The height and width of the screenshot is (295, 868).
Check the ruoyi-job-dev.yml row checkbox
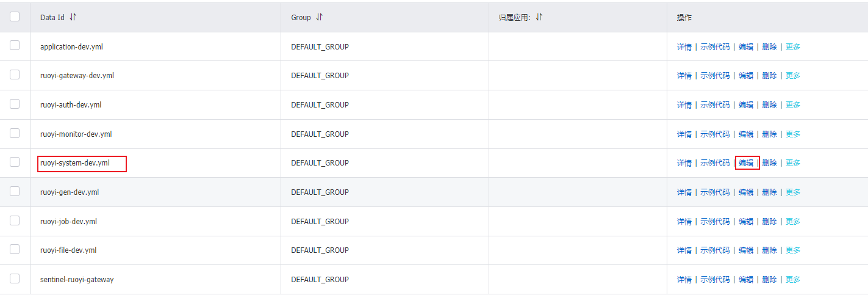(x=15, y=220)
